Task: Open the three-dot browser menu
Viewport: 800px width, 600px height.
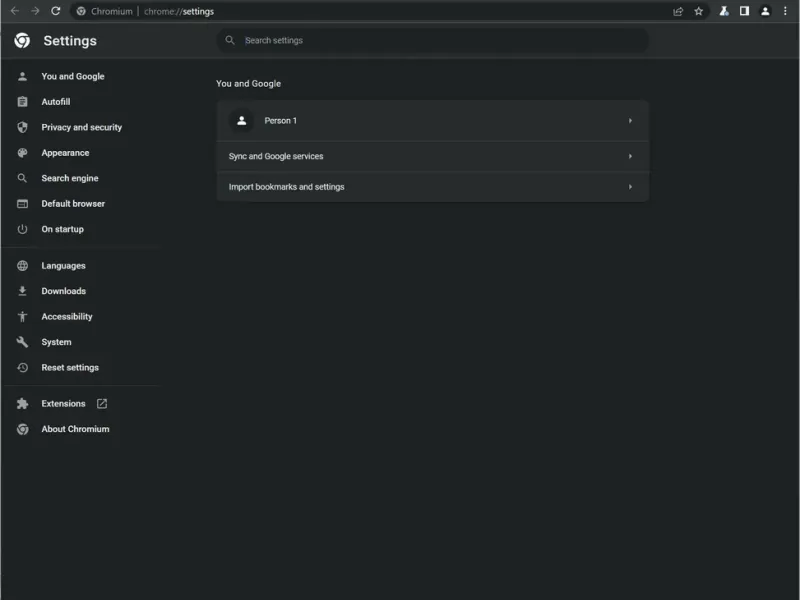Action: 786,11
